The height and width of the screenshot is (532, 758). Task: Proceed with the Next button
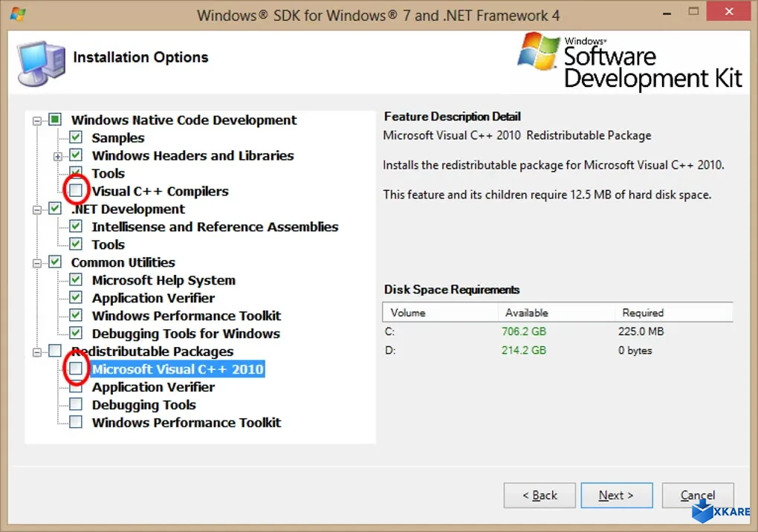(616, 496)
